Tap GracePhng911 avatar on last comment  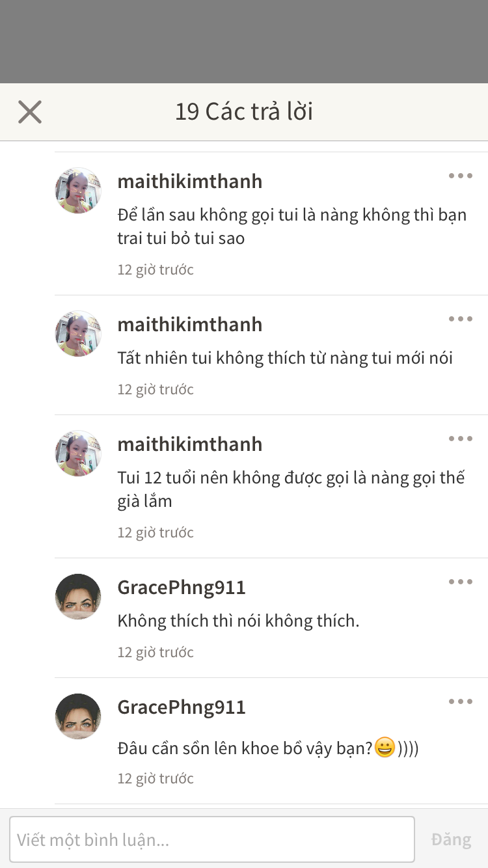[x=78, y=716]
